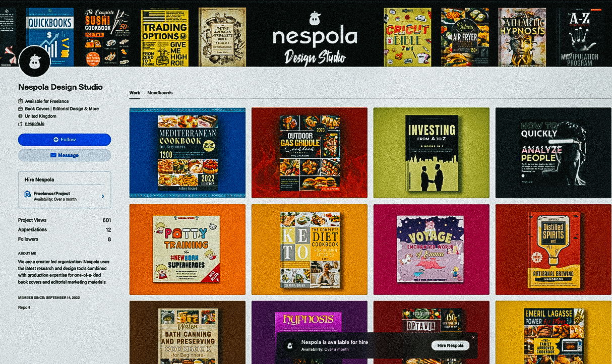Click the calendar icon beside Available for Freelance
Viewport: 612px width, 364px height.
[x=20, y=101]
